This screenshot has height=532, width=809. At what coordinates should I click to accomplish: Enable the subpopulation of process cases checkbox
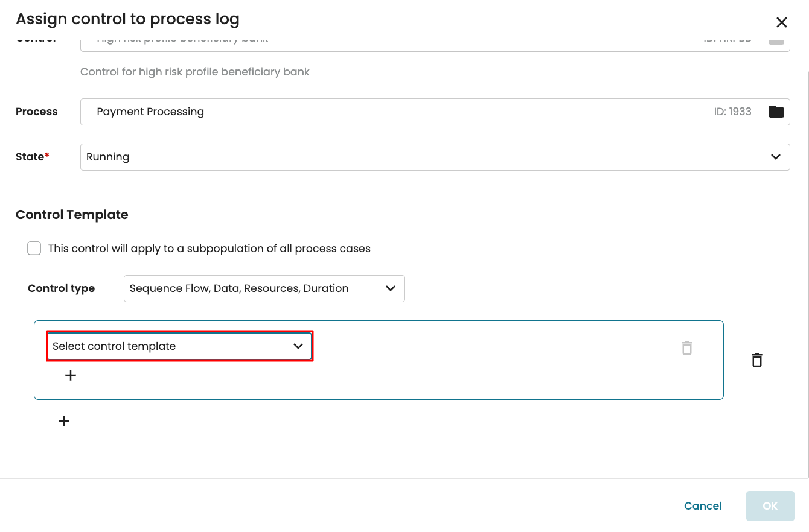click(34, 249)
